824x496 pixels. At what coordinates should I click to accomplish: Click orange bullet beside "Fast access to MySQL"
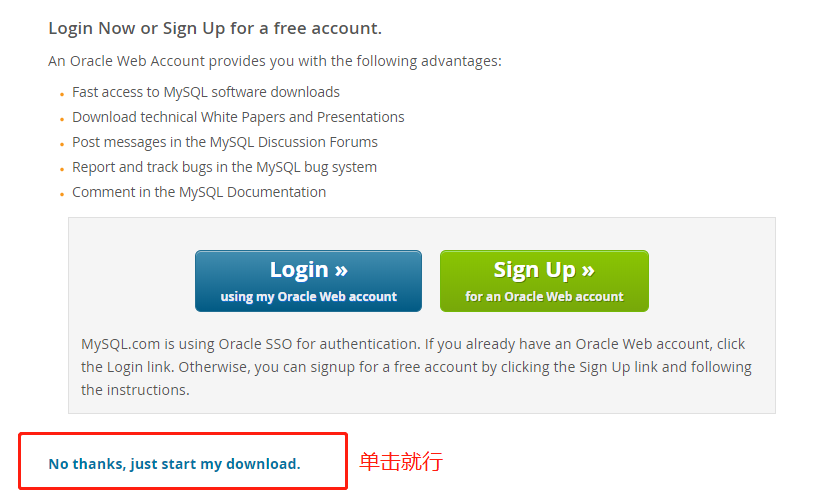coord(62,95)
